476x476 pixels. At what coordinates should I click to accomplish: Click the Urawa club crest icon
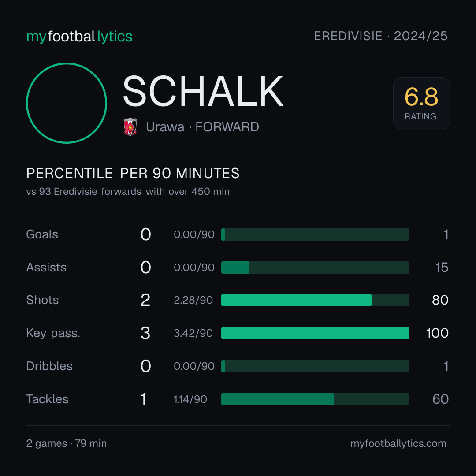(x=130, y=127)
